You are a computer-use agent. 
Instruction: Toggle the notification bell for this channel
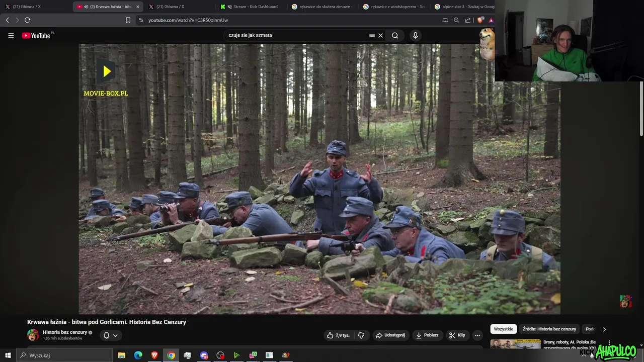(106, 335)
